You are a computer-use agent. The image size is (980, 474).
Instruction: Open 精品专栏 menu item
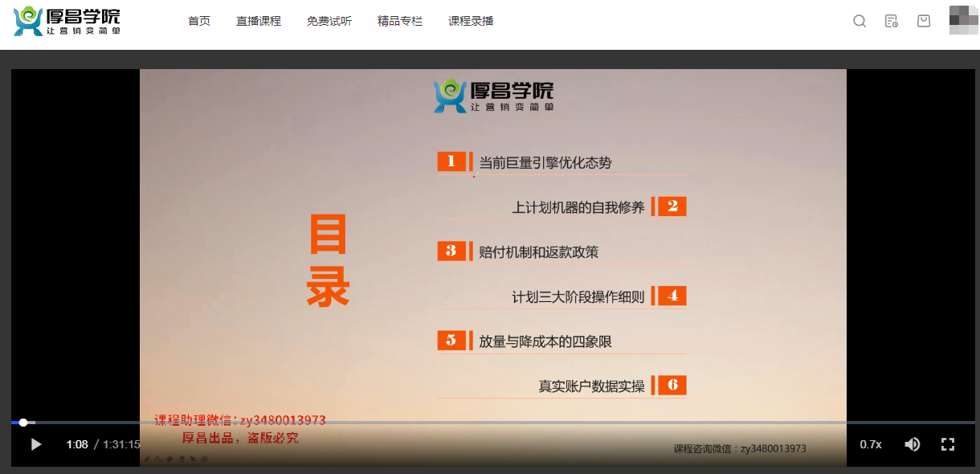pos(400,21)
